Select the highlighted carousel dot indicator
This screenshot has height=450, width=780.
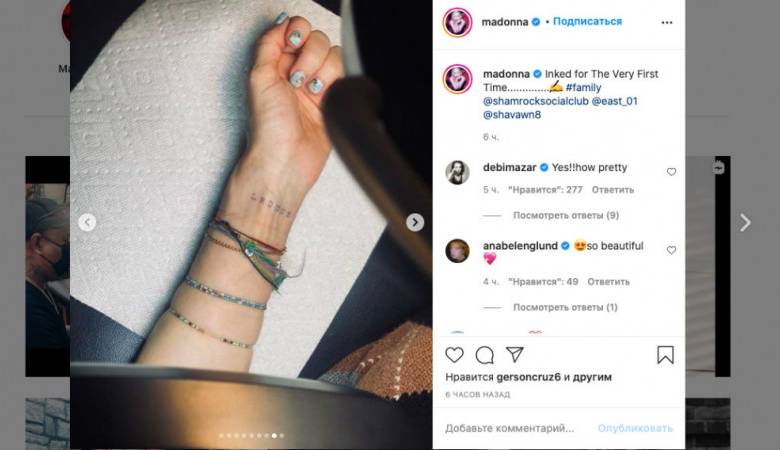click(x=274, y=436)
